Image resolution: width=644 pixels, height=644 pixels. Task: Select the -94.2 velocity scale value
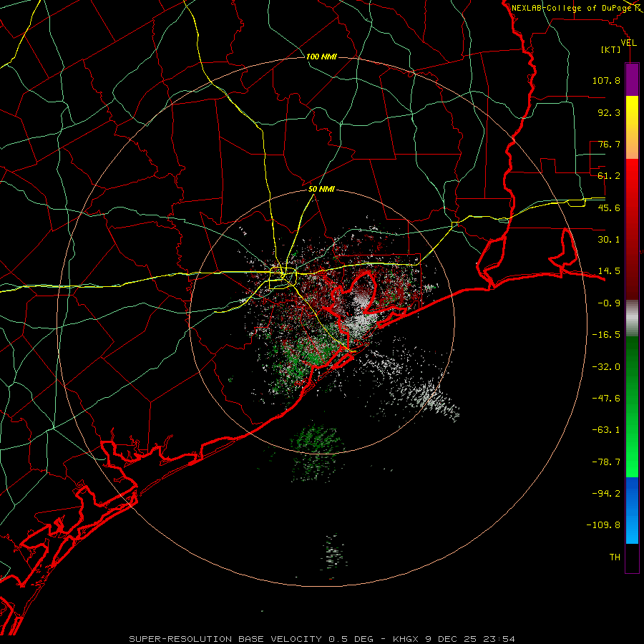coord(606,493)
